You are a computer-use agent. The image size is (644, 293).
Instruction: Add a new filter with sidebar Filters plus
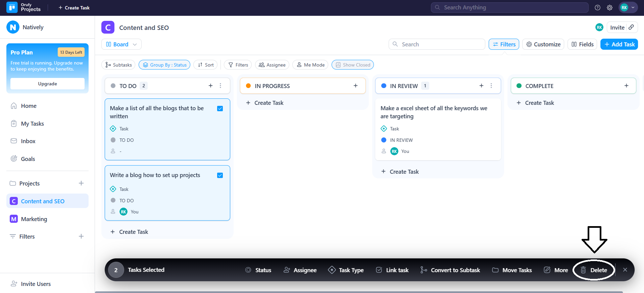pyautogui.click(x=81, y=236)
